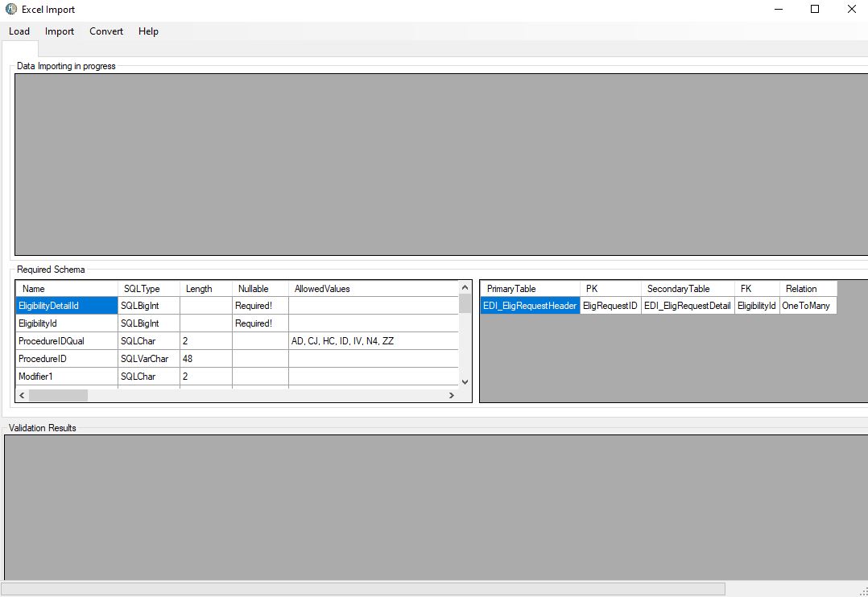The width and height of the screenshot is (868, 597).
Task: Open the Convert menu
Action: click(x=106, y=31)
